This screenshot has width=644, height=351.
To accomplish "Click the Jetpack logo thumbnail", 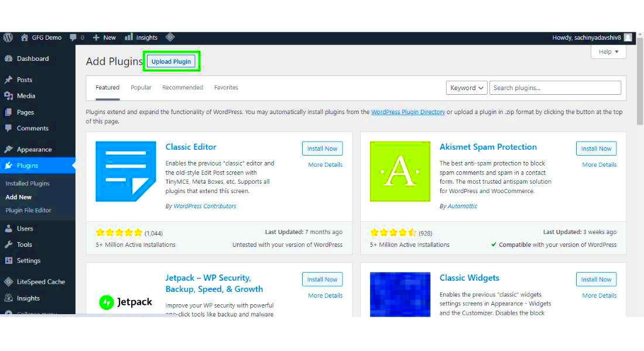I will point(126,302).
